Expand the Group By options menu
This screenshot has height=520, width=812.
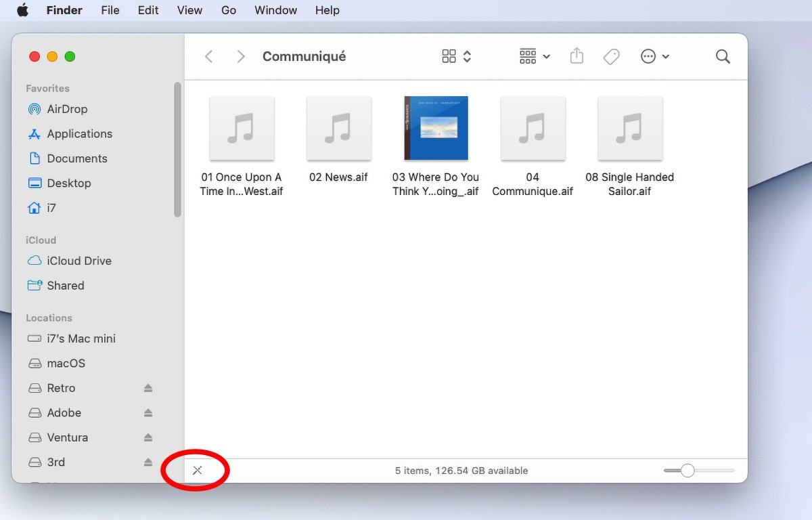tap(535, 57)
